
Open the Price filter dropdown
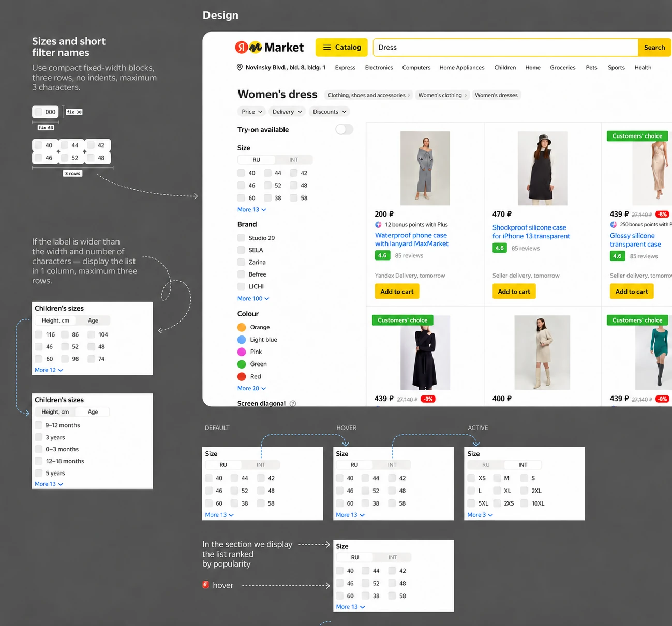(x=252, y=112)
